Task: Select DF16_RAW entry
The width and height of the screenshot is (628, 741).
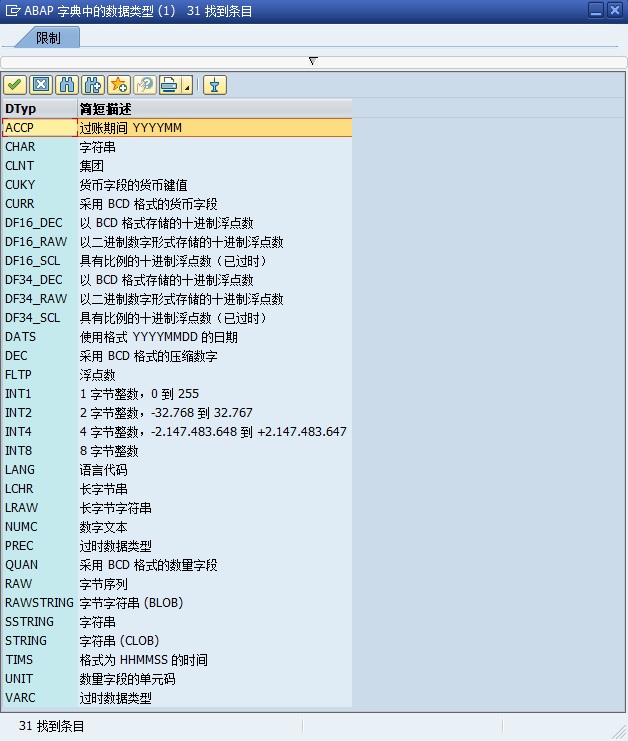Action: pyautogui.click(x=177, y=242)
